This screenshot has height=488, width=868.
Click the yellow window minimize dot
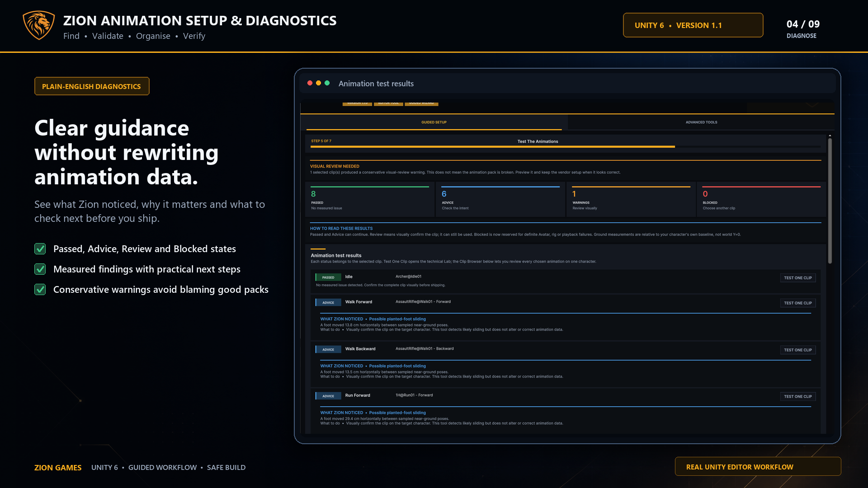point(318,83)
